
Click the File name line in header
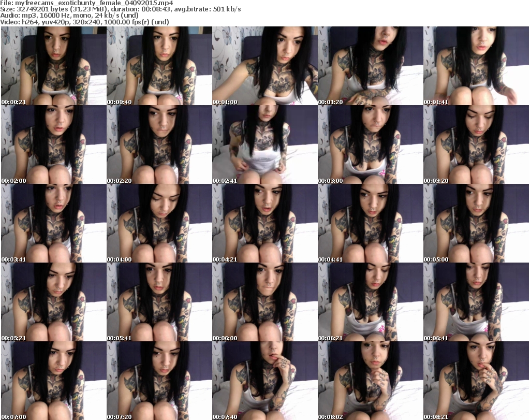[86, 3]
